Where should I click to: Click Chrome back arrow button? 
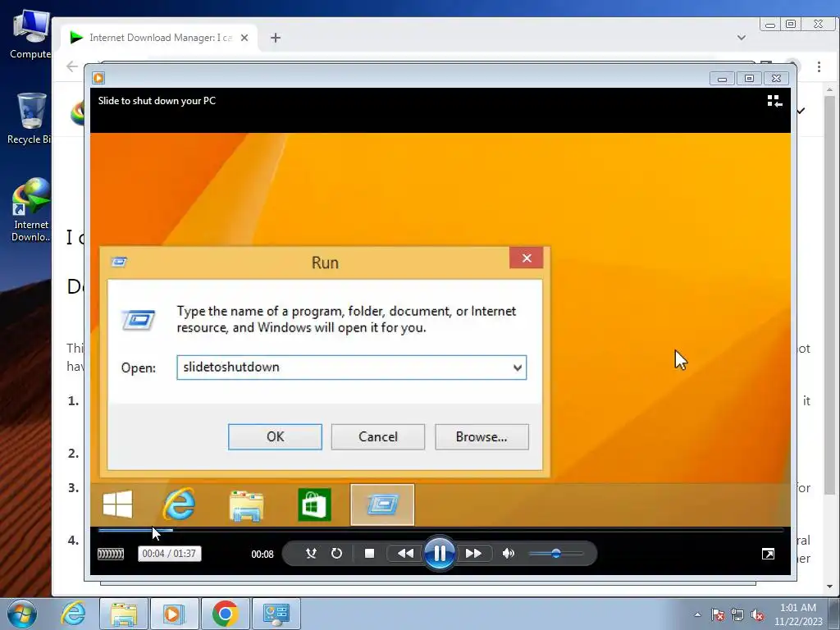pos(72,66)
